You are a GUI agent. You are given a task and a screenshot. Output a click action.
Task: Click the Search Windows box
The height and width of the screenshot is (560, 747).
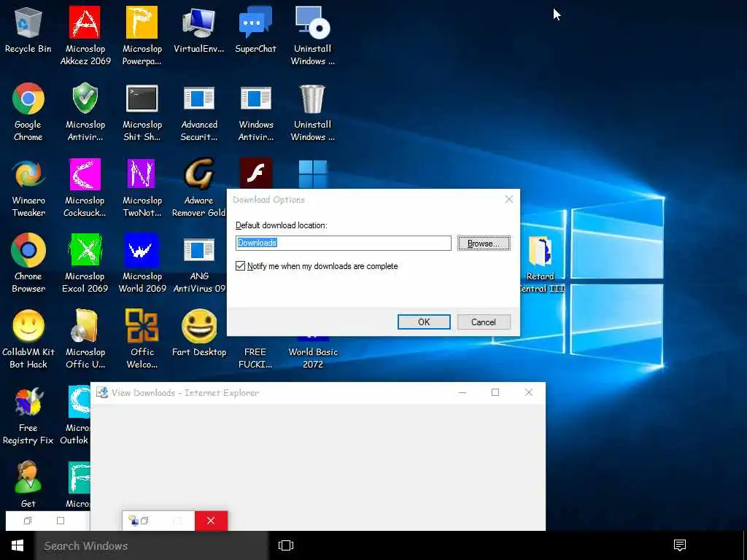152,545
